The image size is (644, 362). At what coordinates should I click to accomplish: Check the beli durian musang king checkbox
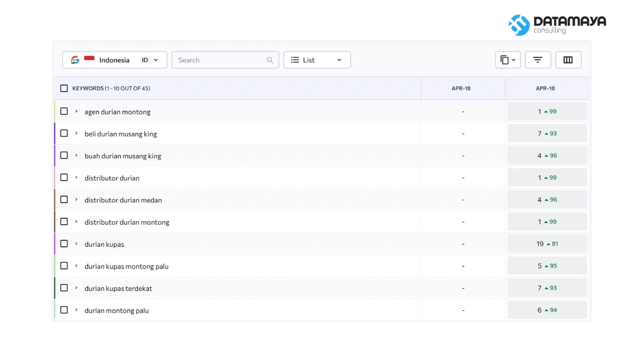click(64, 133)
